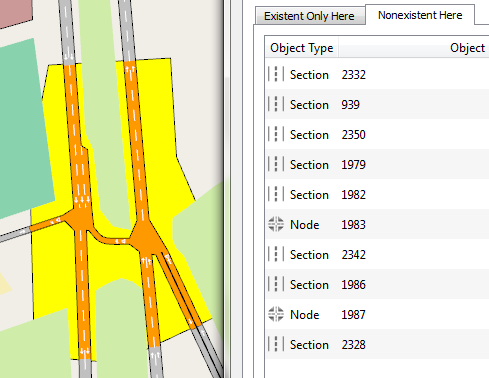Click the node icon beside Node 1983
Screen dimensions: 489x378
276,224
